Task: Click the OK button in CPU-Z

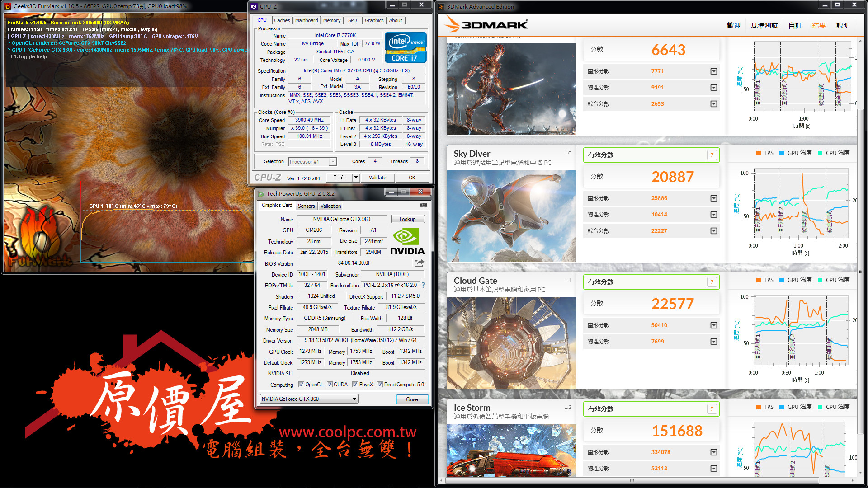Action: (x=412, y=178)
